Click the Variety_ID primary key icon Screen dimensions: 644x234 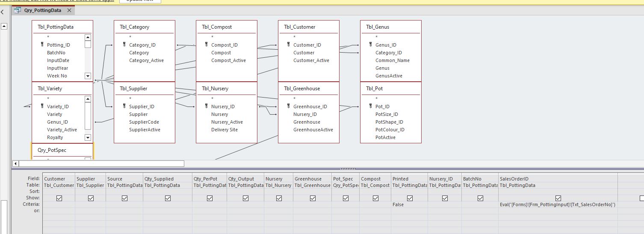[42, 106]
